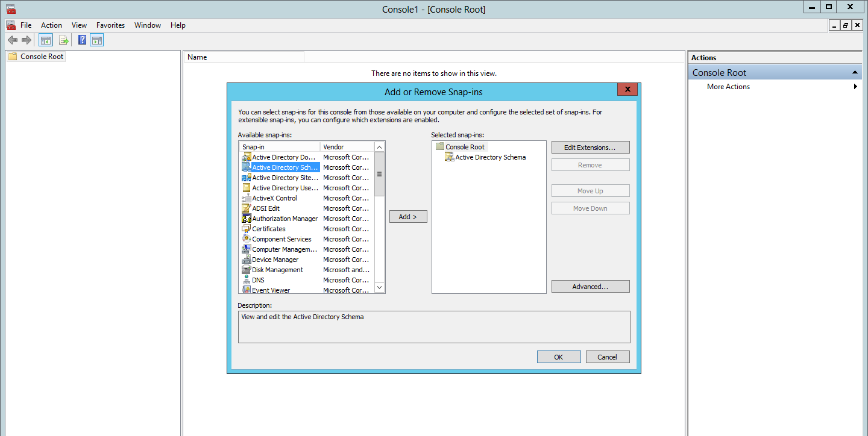Select Active Directory Sites snap-in icon

[246, 178]
